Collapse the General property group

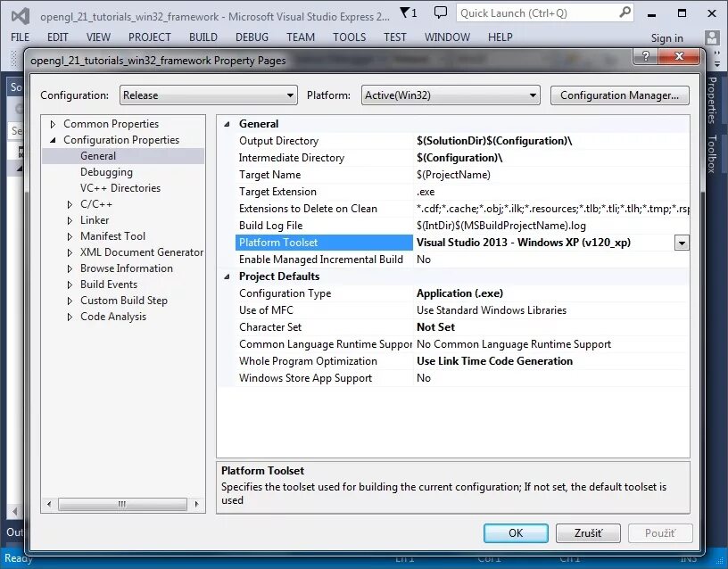point(227,124)
